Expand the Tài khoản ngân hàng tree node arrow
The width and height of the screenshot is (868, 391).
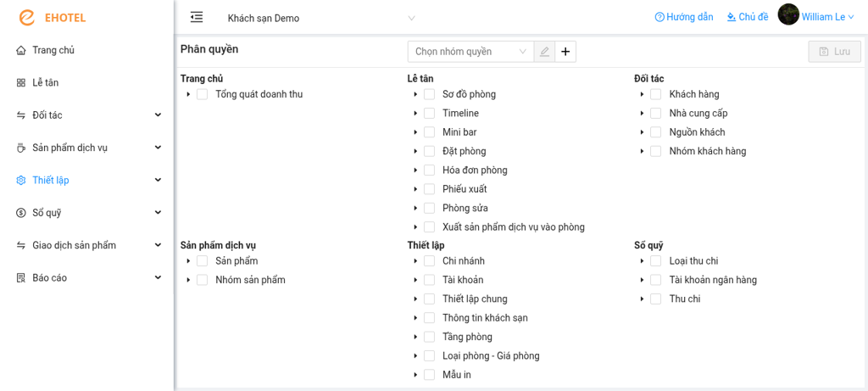pyautogui.click(x=643, y=280)
